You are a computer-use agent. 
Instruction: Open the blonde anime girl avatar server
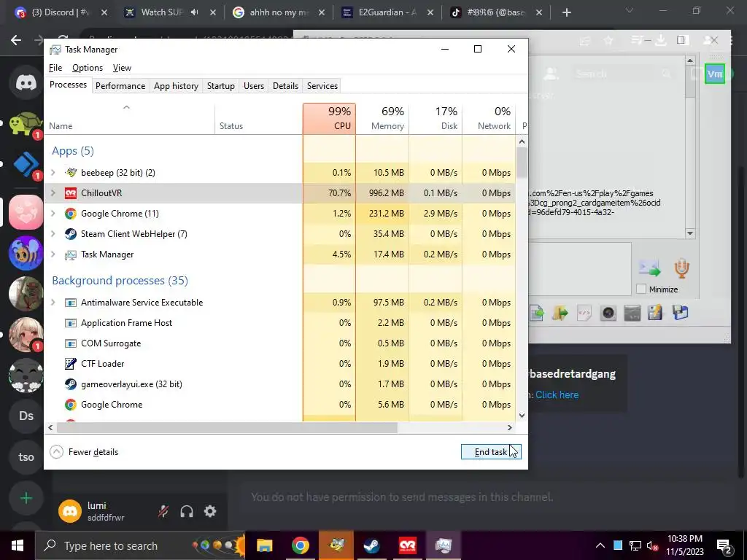pyautogui.click(x=26, y=334)
